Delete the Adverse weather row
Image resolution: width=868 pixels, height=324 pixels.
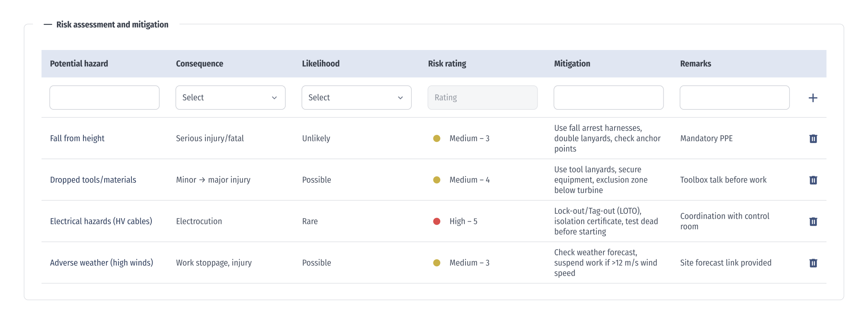pyautogui.click(x=813, y=263)
